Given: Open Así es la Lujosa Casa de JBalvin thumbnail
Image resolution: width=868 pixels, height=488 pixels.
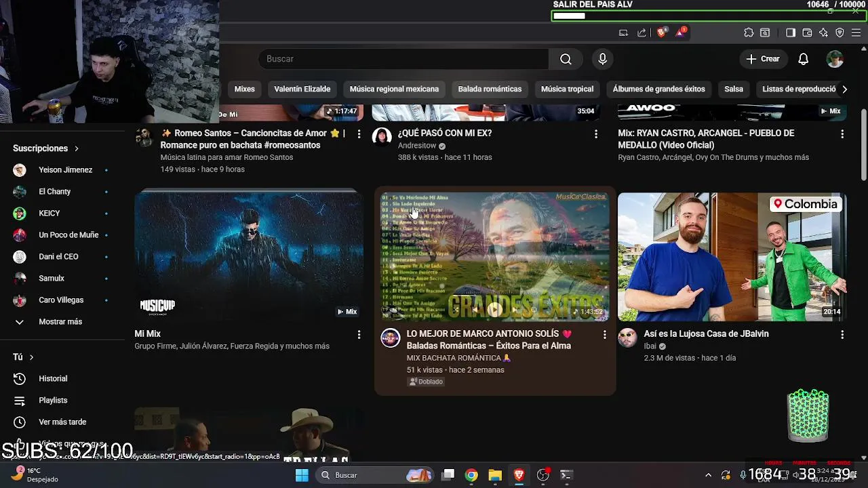Looking at the screenshot, I should click(732, 257).
